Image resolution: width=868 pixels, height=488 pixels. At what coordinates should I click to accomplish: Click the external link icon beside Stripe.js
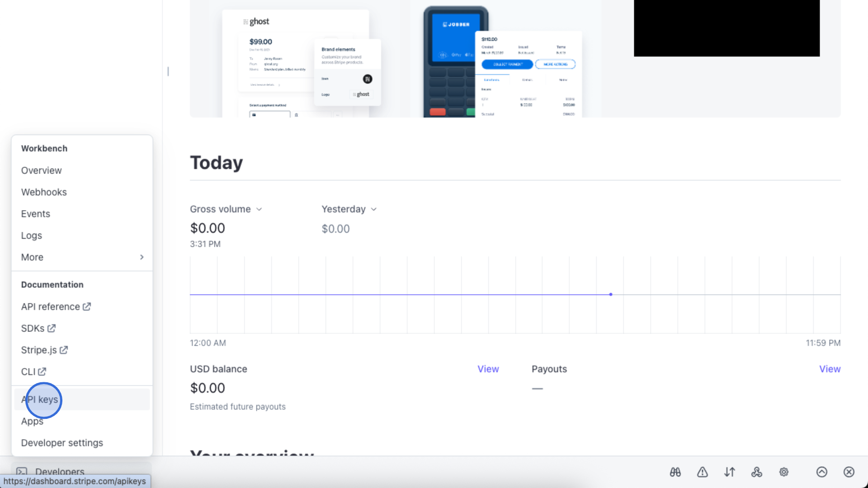(x=64, y=350)
